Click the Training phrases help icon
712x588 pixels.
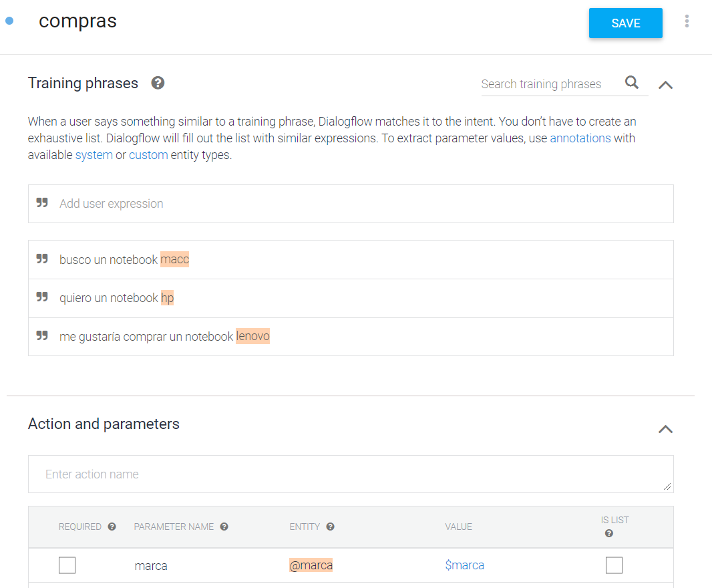click(x=158, y=83)
